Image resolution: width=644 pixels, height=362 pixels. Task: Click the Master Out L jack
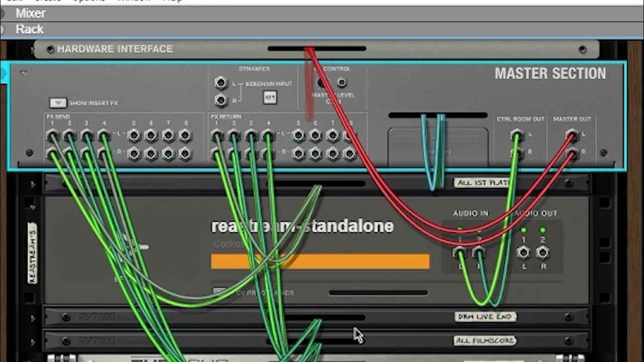(x=572, y=135)
